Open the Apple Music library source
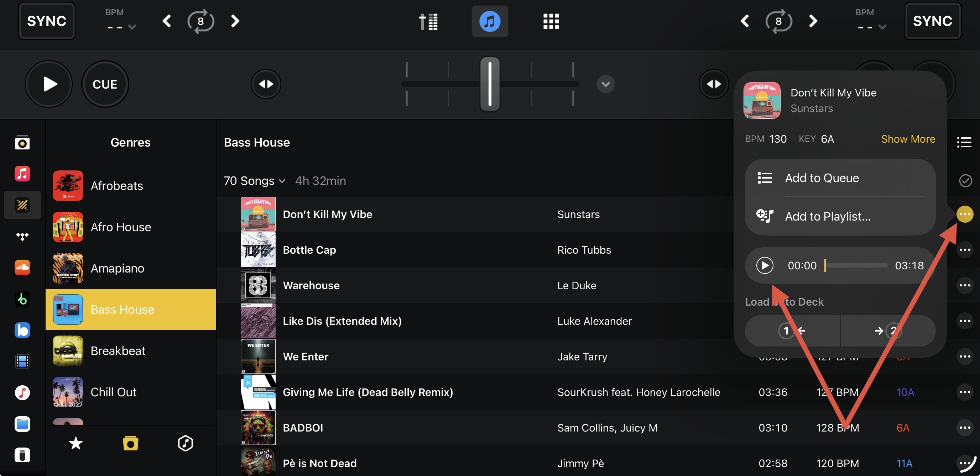The image size is (980, 476). tap(22, 174)
